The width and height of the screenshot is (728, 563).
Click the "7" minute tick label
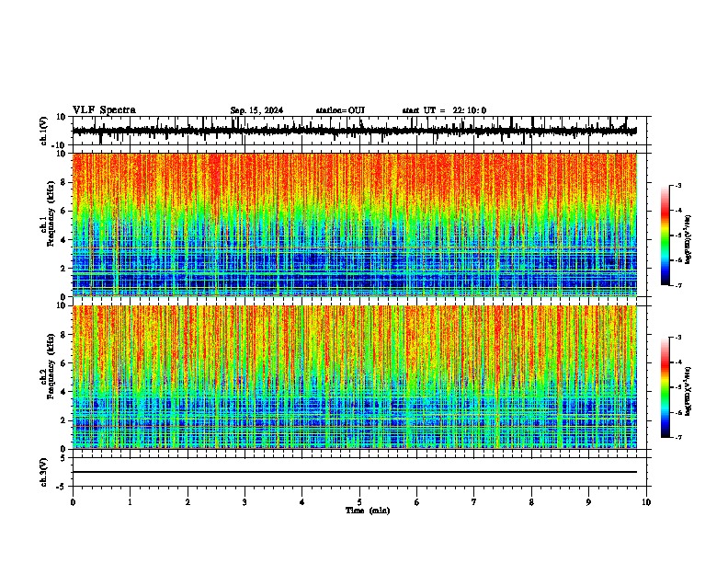pos(474,502)
